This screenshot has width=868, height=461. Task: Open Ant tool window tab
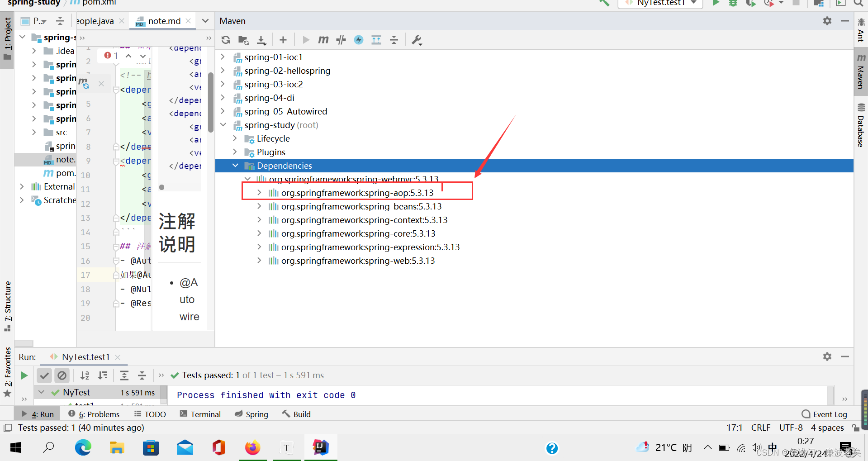coord(861,30)
